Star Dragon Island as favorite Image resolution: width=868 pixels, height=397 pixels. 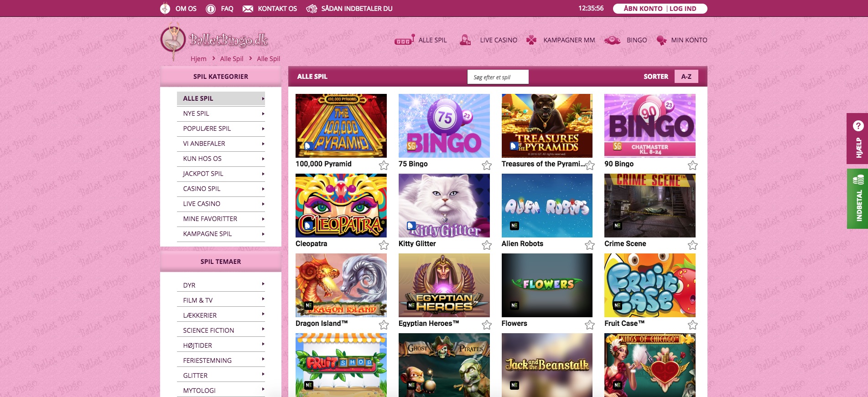pyautogui.click(x=384, y=325)
